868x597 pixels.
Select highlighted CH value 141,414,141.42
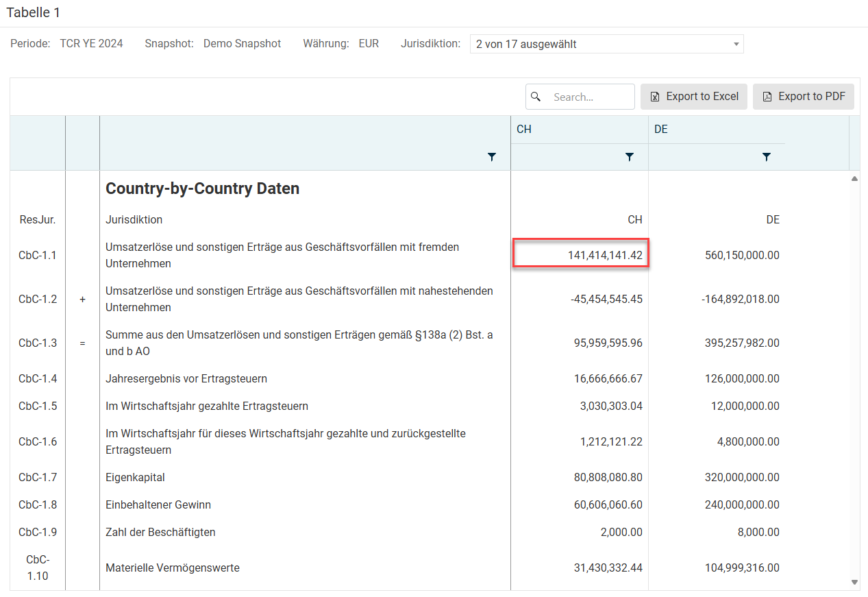[581, 255]
